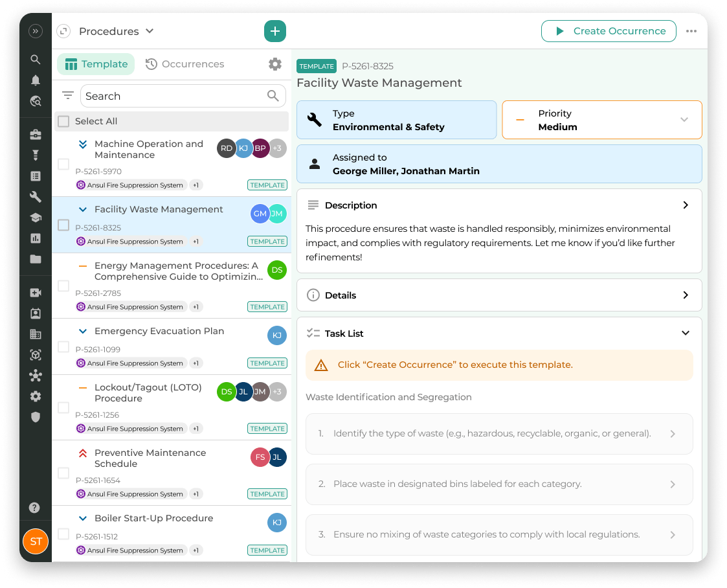Open the building sidebar icon
727x588 pixels.
[35, 334]
